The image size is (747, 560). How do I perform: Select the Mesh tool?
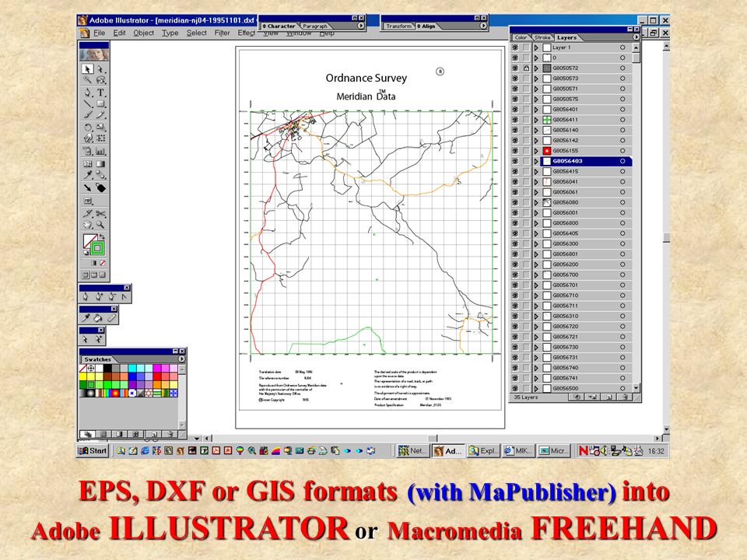88,164
